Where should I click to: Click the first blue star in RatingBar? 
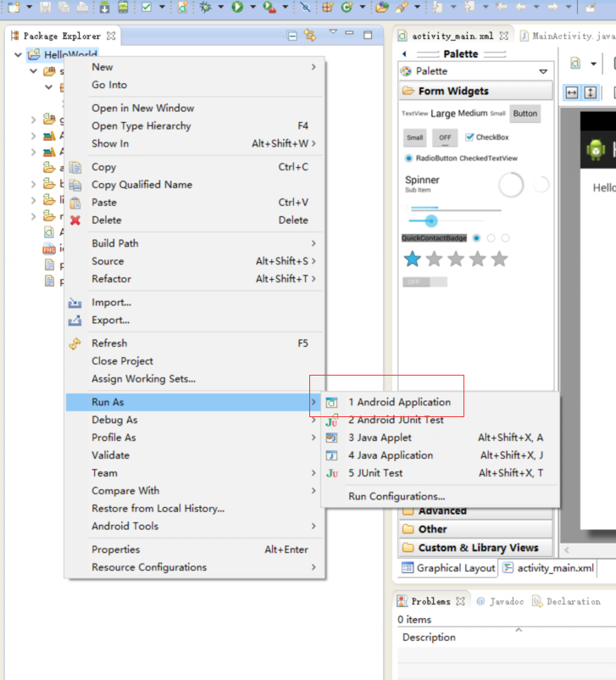[x=413, y=259]
